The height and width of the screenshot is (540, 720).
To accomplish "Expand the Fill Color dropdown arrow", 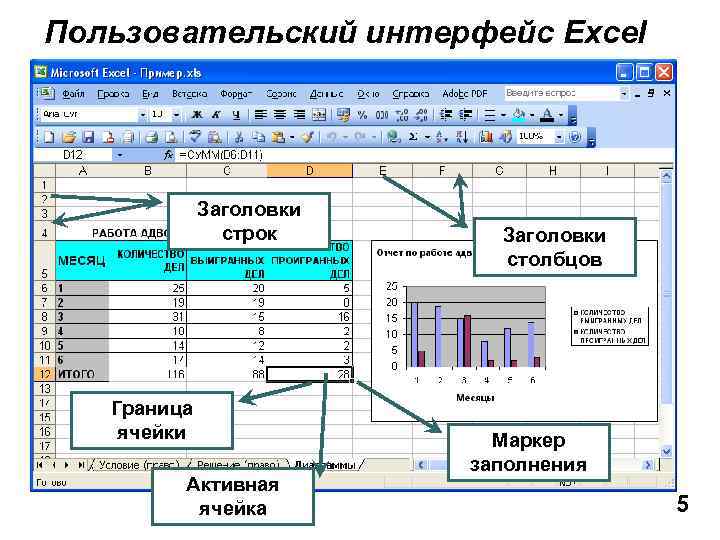I will coord(532,115).
